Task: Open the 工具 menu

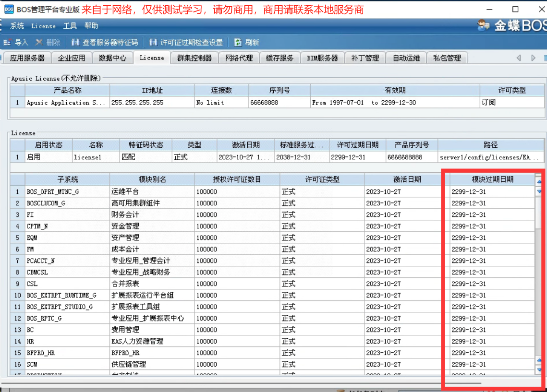Action: (x=70, y=26)
